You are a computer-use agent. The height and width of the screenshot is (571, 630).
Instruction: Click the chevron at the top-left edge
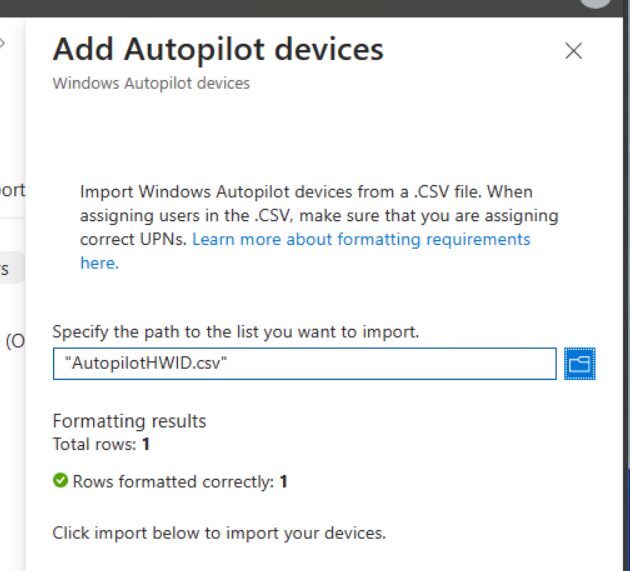3,45
